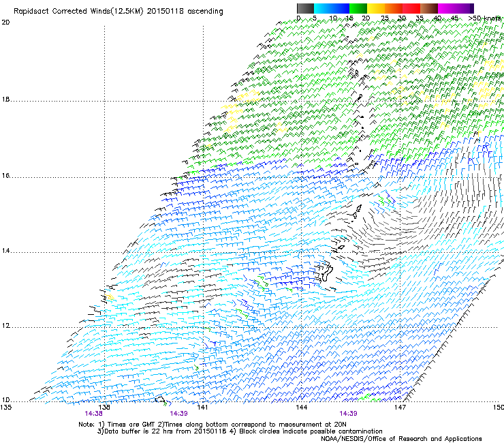Click longitude label '135' on the bottom axis
The image size is (504, 443).
point(5,408)
